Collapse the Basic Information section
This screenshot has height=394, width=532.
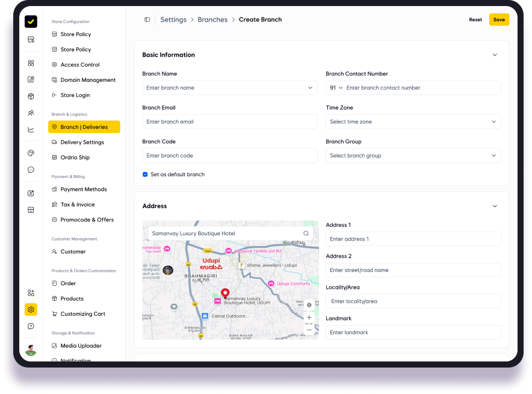(x=495, y=55)
